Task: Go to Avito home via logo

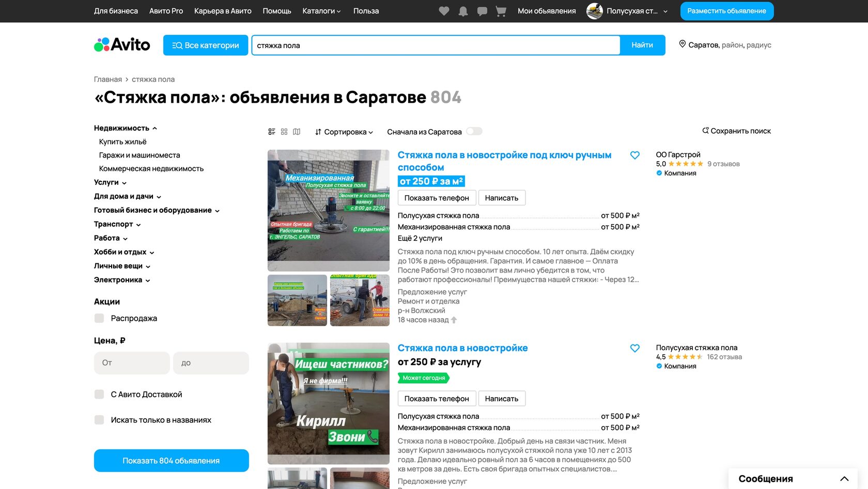Action: tap(122, 45)
